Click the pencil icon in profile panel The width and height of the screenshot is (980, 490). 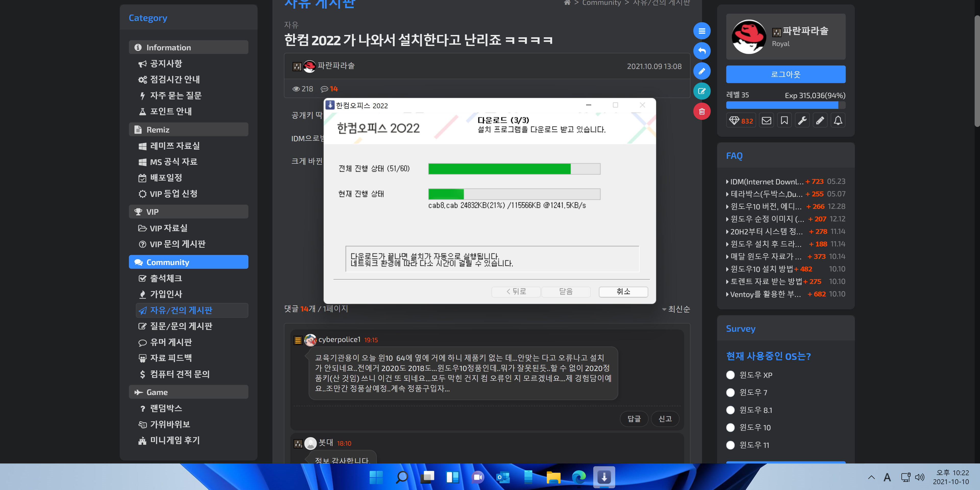pos(820,121)
